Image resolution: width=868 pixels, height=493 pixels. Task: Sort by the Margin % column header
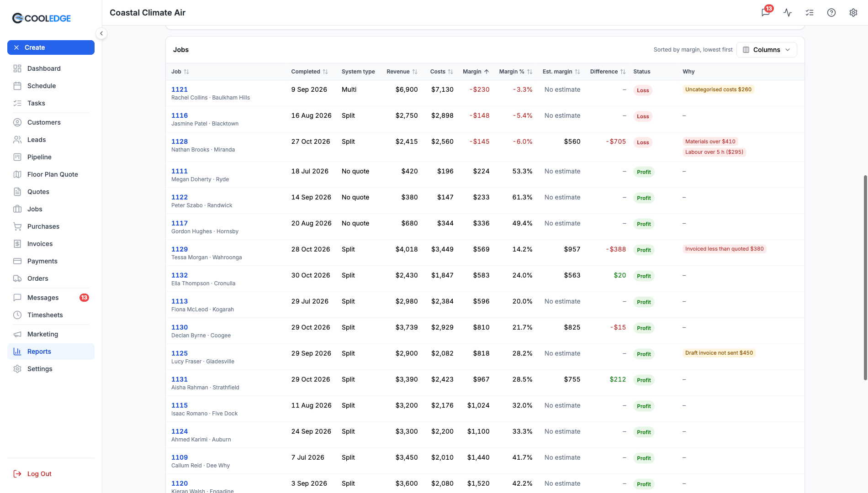pos(516,72)
